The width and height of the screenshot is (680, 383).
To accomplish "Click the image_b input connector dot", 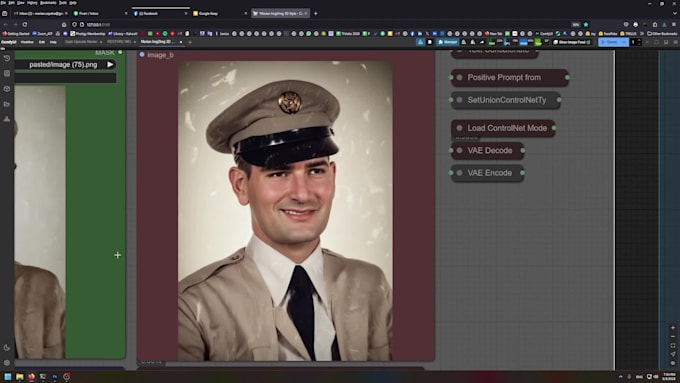I will point(142,55).
